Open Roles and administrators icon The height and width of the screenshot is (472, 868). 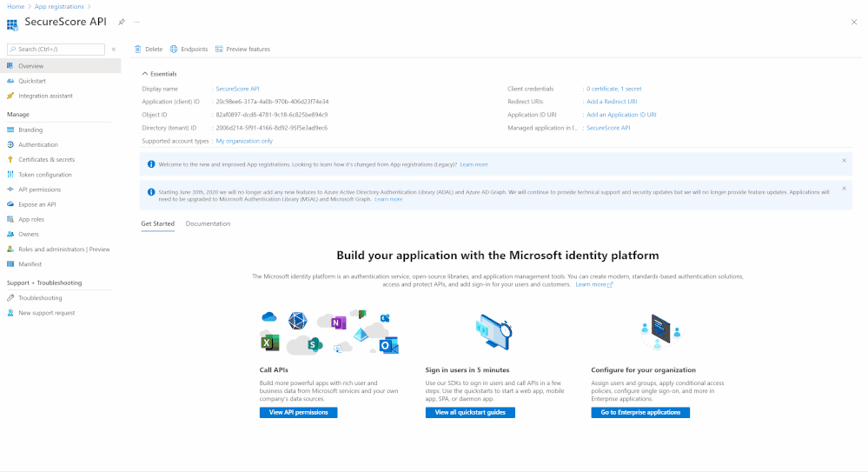[x=10, y=249]
